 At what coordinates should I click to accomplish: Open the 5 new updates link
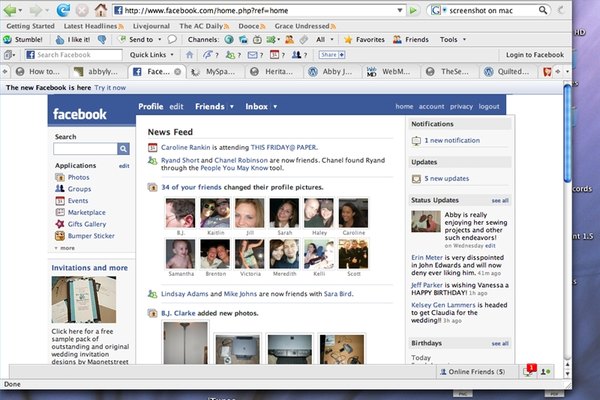pos(447,178)
